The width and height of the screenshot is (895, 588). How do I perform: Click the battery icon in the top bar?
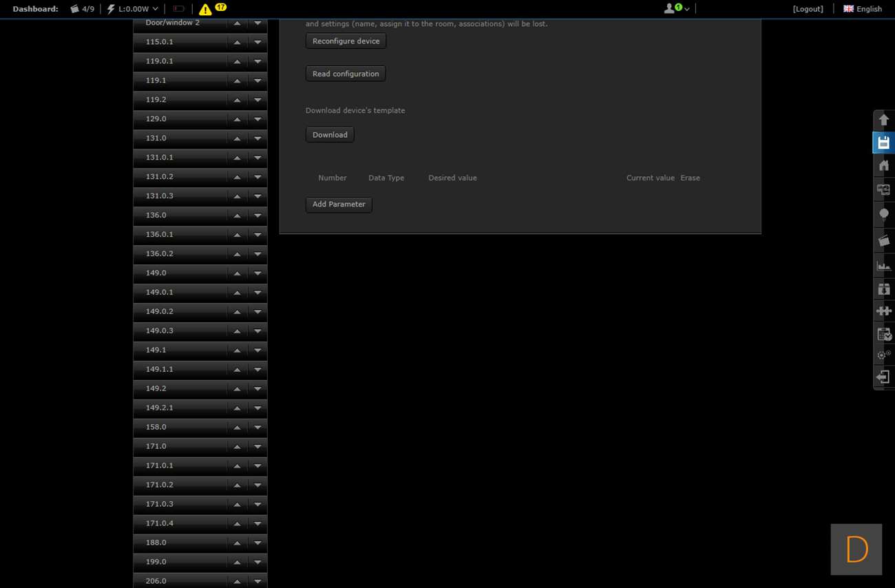[x=179, y=9]
